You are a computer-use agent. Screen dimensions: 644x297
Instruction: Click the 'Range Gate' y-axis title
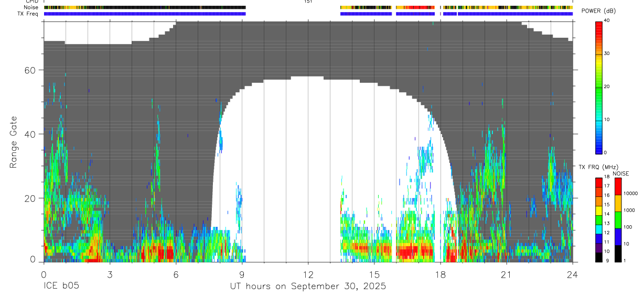pyautogui.click(x=13, y=142)
